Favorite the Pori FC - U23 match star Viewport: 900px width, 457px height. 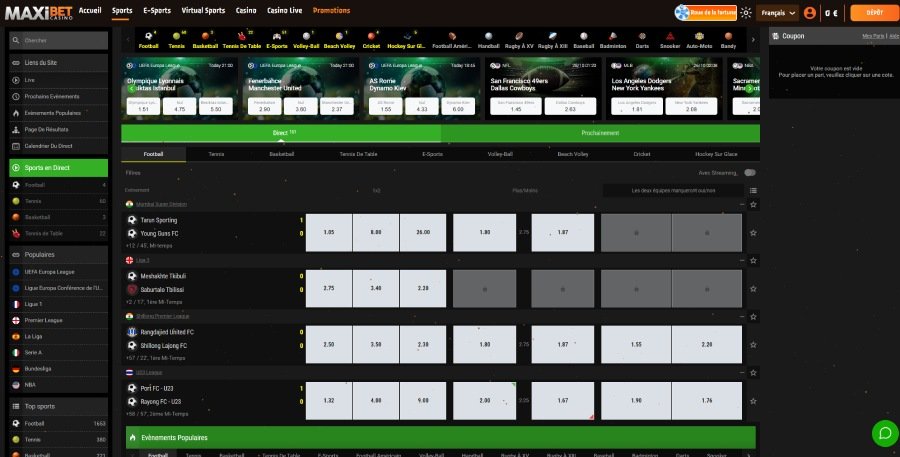(x=753, y=401)
